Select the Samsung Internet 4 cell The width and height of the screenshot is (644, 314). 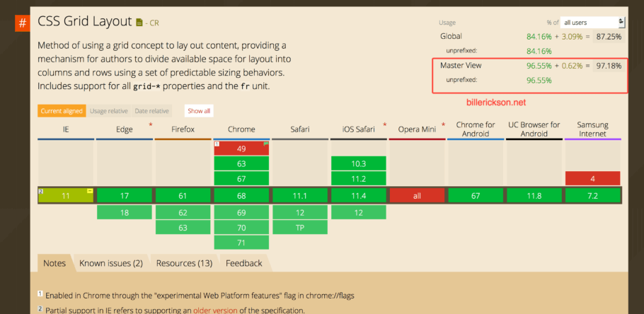[592, 178]
